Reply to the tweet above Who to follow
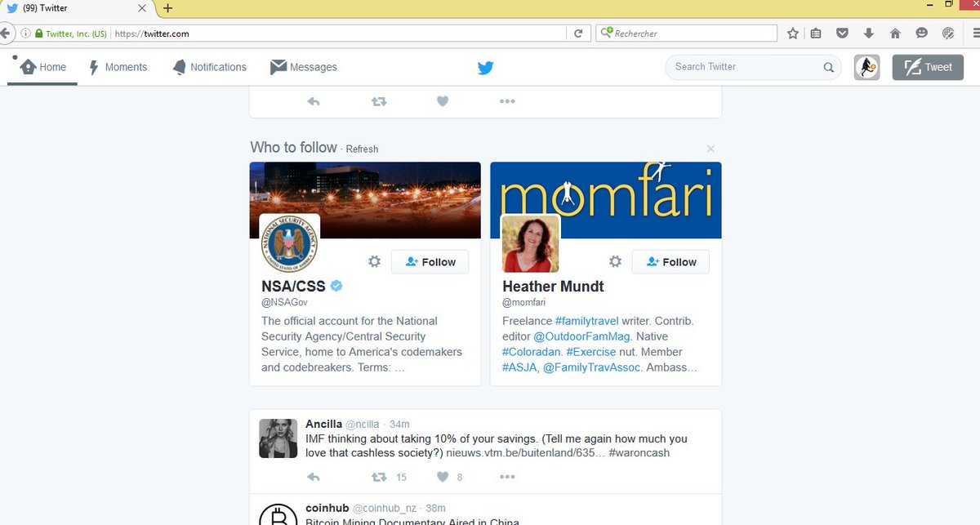The width and height of the screenshot is (980, 525). (313, 101)
